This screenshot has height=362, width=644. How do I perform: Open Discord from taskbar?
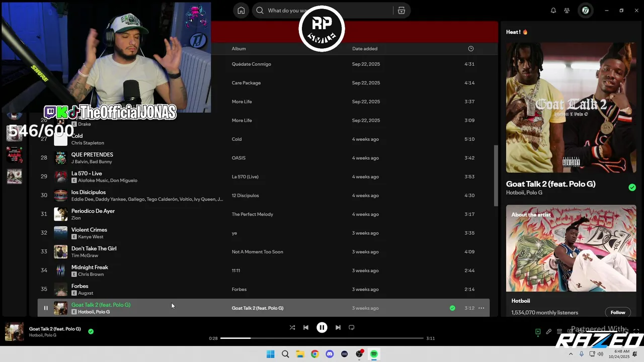pos(330,354)
